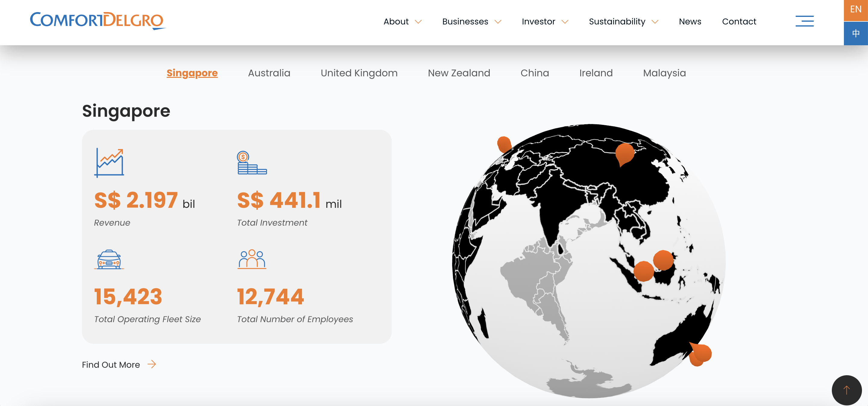The width and height of the screenshot is (868, 406).
Task: Select the China country tab
Action: click(534, 73)
